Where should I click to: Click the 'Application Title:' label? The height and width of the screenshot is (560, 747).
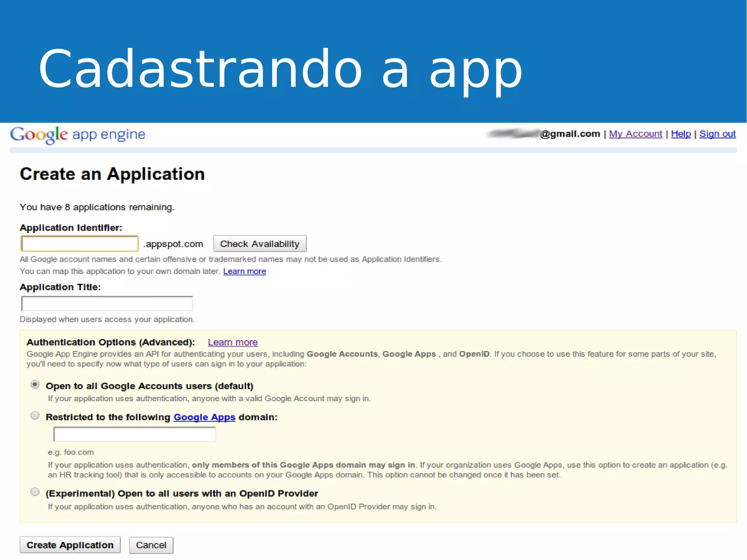point(60,287)
